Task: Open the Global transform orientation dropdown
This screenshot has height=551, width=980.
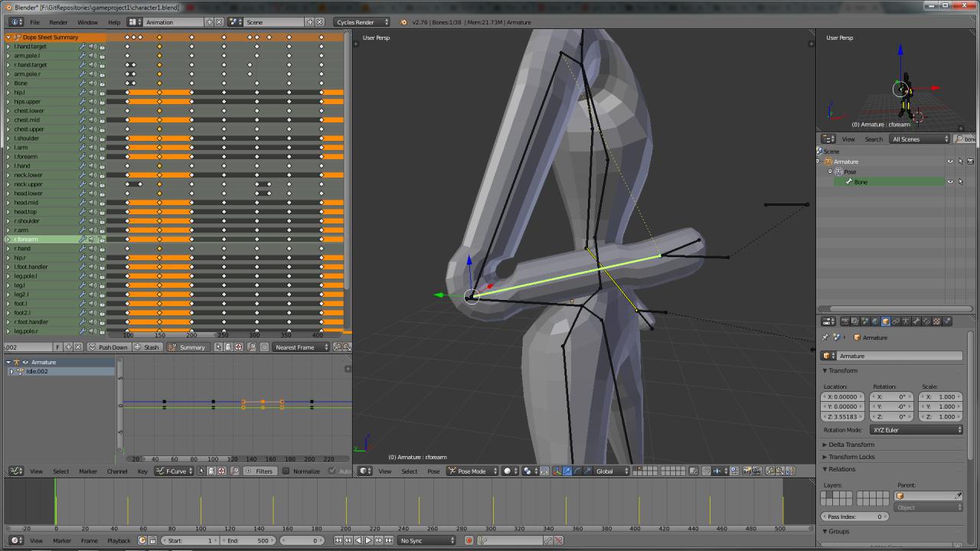Action: point(612,471)
